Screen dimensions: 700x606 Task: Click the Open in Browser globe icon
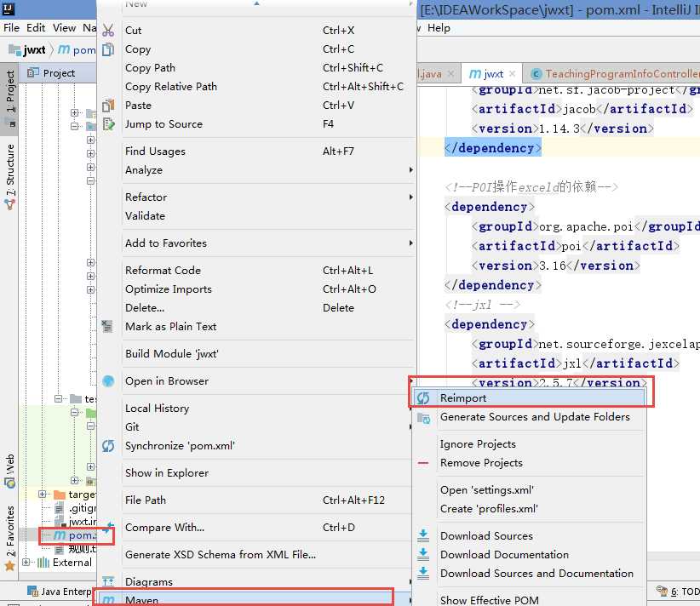pyautogui.click(x=108, y=381)
